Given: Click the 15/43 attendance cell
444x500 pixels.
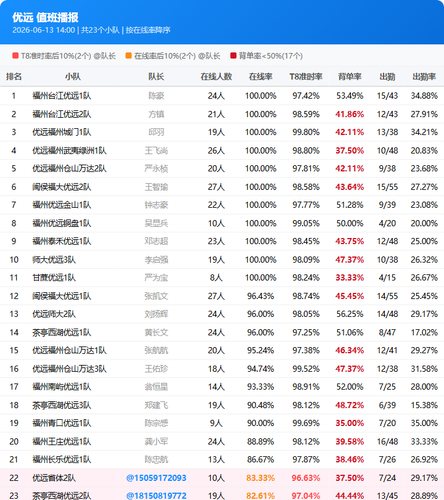Looking at the screenshot, I should tap(387, 96).
